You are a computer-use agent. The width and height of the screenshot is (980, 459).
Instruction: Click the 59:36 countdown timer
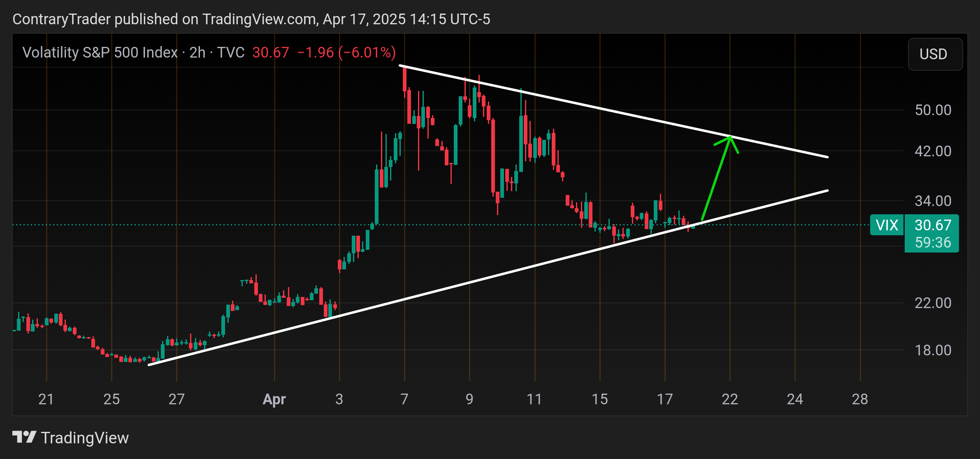(933, 243)
